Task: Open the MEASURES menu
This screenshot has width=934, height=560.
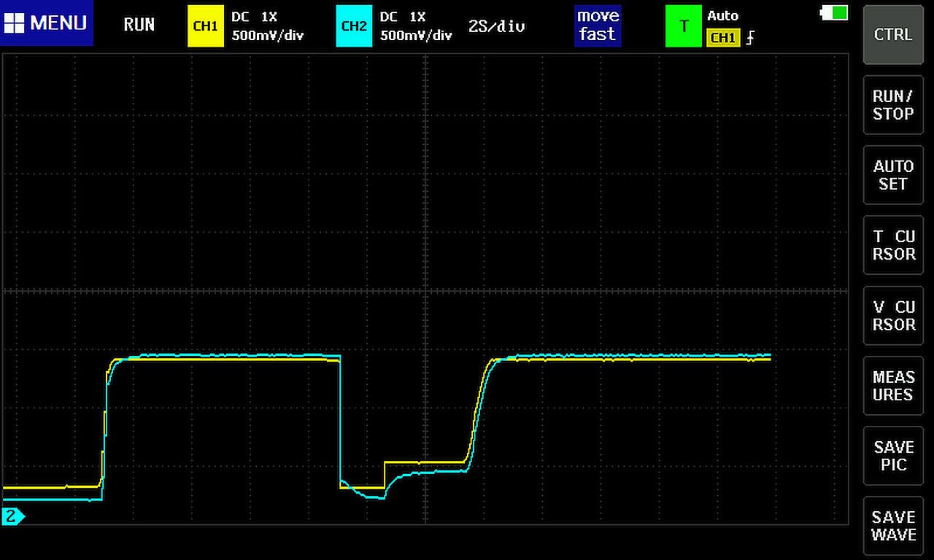Action: tap(893, 386)
